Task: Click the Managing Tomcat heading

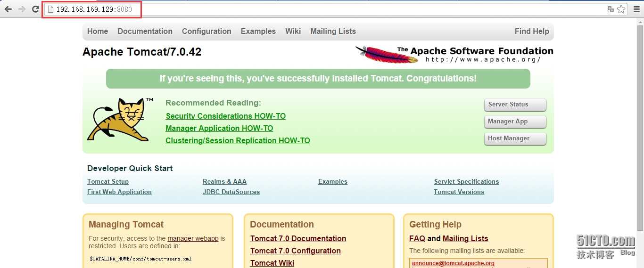Action: (x=126, y=225)
